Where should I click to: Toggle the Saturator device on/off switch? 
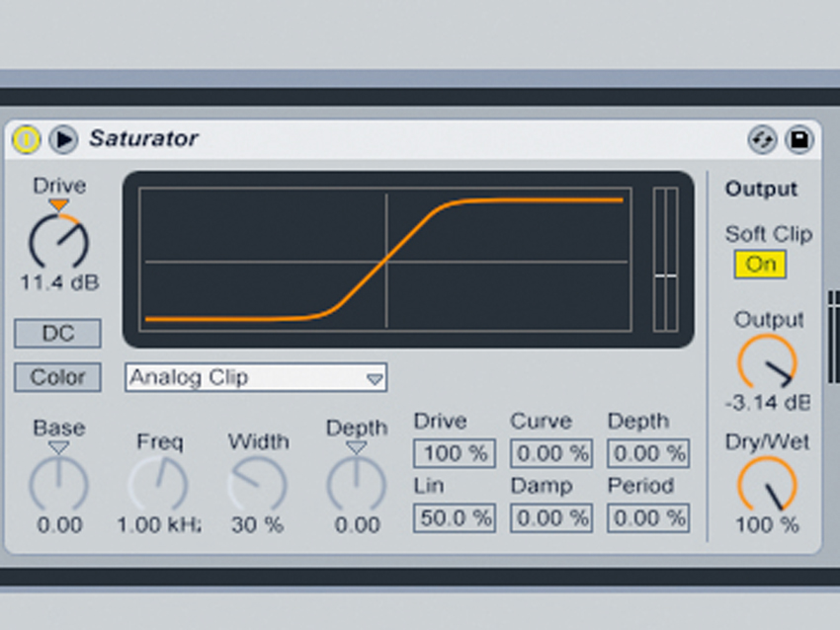(27, 140)
